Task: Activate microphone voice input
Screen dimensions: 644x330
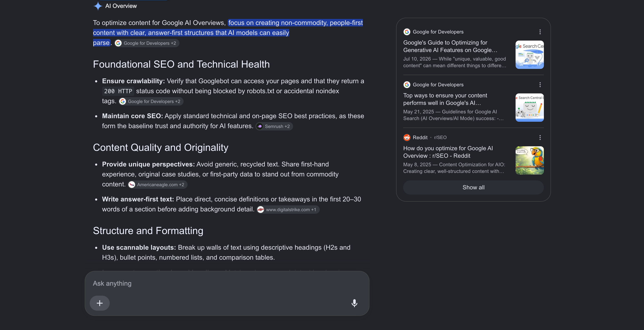Action: (x=354, y=303)
